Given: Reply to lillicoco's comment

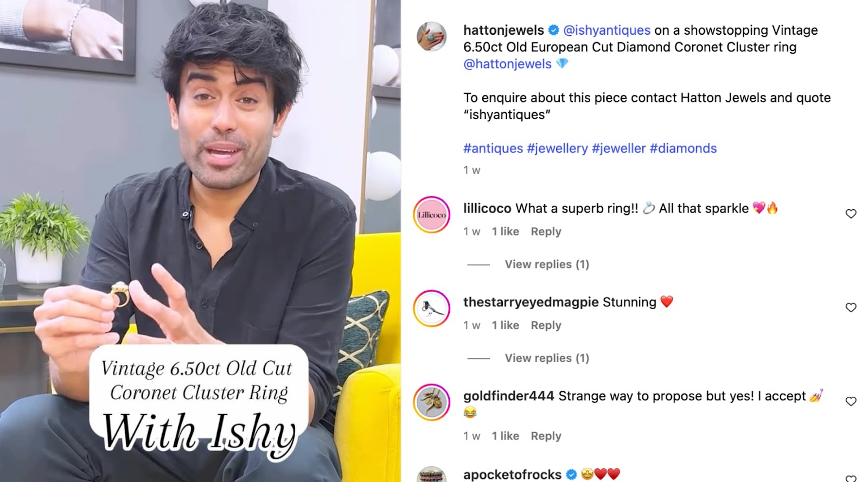Looking at the screenshot, I should (x=546, y=232).
